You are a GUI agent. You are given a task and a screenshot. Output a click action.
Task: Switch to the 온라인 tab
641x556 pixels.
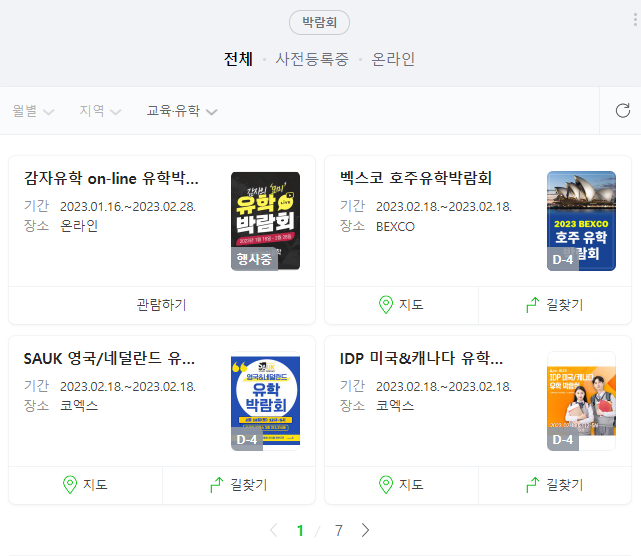(x=393, y=59)
